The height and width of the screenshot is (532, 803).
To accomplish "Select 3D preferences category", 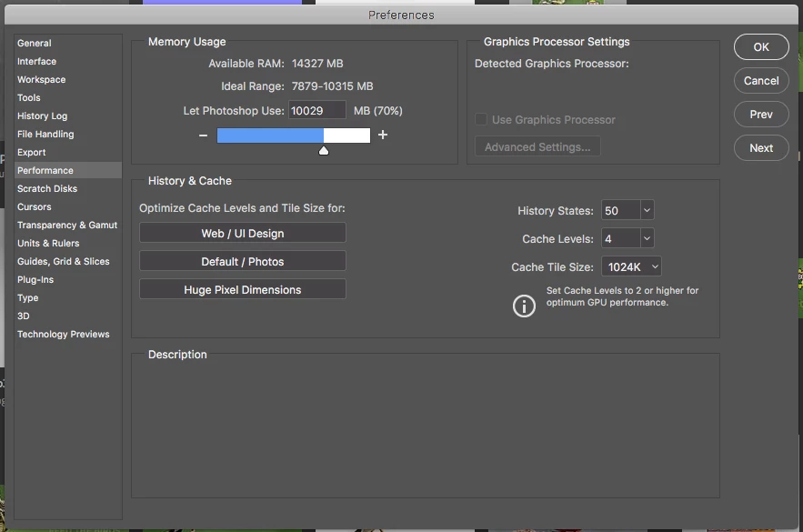I will [x=68, y=316].
